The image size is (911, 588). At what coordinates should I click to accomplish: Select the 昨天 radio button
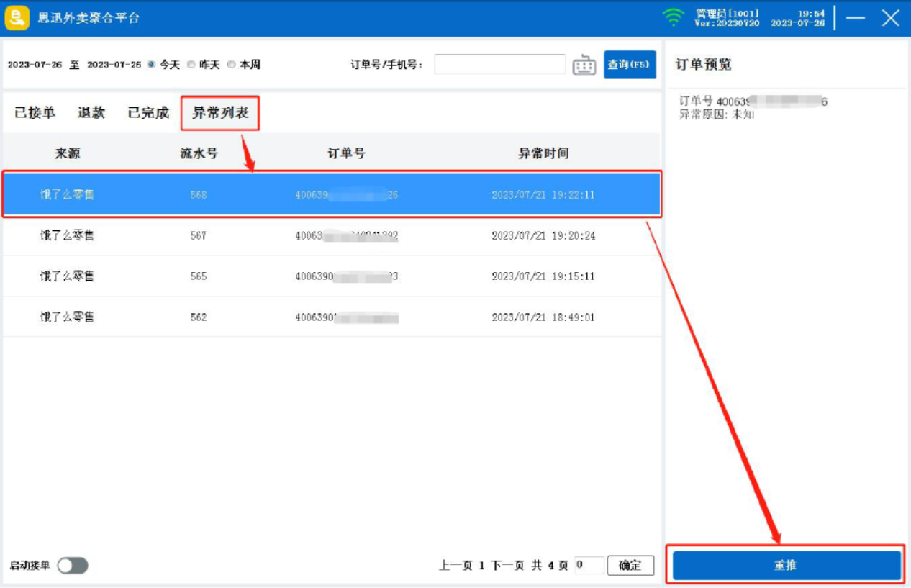(x=191, y=65)
